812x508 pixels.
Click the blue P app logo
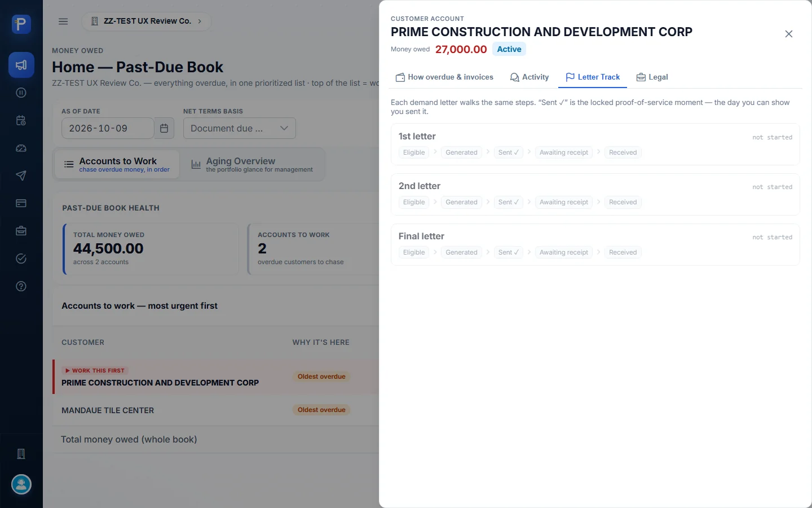(21, 24)
